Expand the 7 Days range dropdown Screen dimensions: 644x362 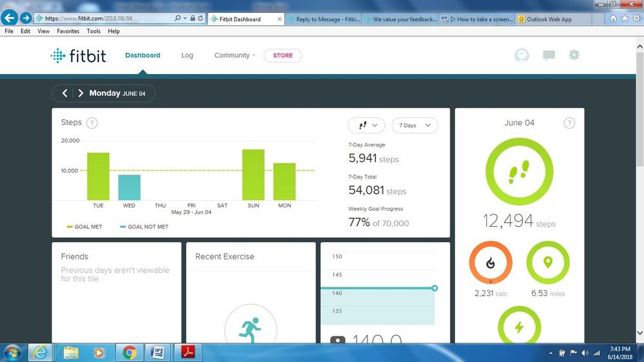(415, 126)
